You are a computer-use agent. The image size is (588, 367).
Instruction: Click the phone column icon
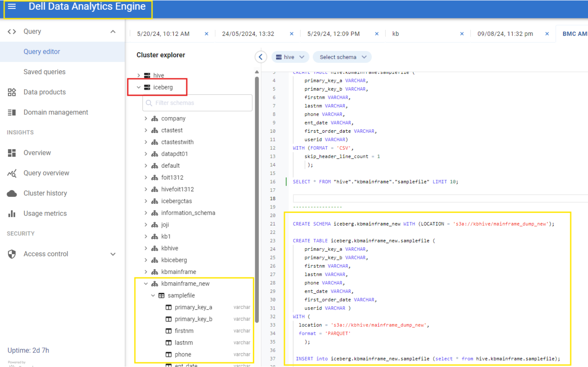click(169, 355)
